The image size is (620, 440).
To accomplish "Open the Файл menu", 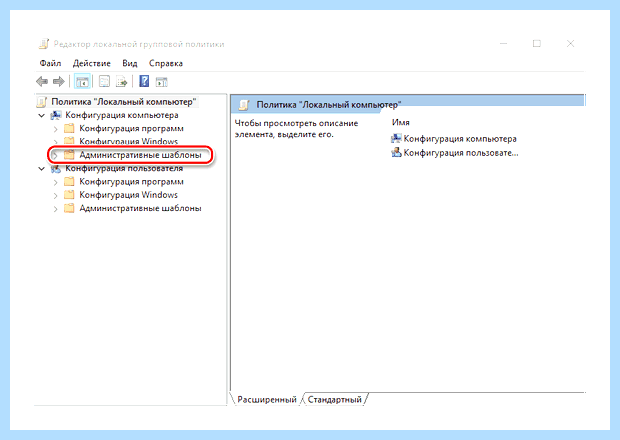I will pos(50,63).
